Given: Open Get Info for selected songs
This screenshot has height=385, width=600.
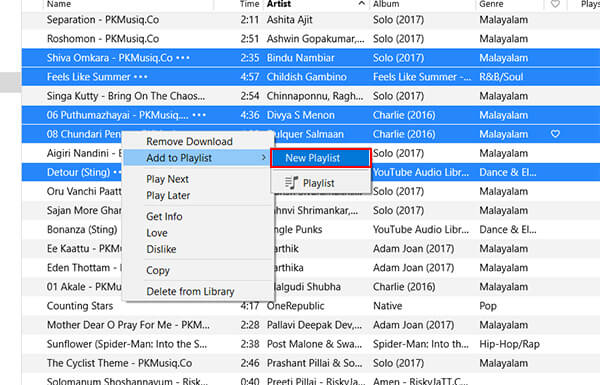Looking at the screenshot, I should 164,216.
